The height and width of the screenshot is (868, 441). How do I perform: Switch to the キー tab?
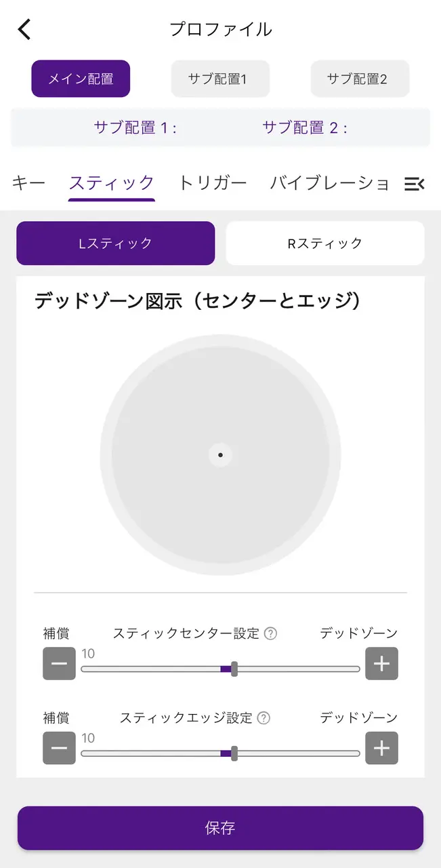pos(28,183)
